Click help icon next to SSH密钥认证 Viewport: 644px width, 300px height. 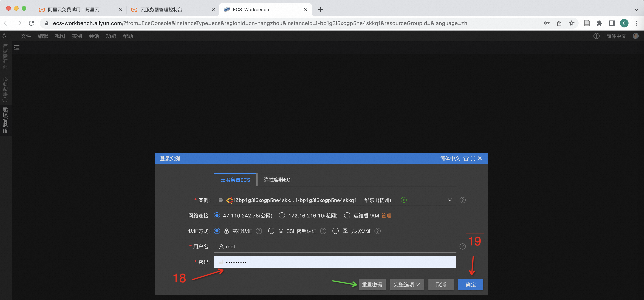click(x=323, y=231)
